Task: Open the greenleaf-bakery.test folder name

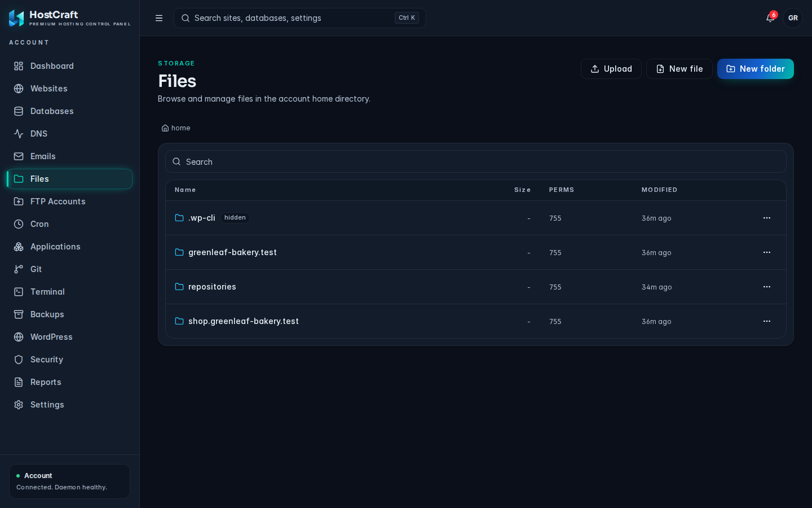Action: 232,252
